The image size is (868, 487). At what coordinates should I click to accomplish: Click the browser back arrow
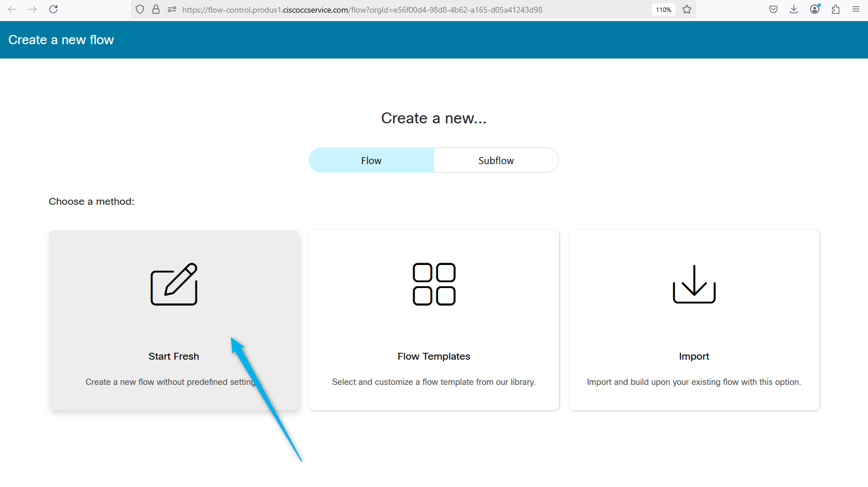(x=12, y=9)
